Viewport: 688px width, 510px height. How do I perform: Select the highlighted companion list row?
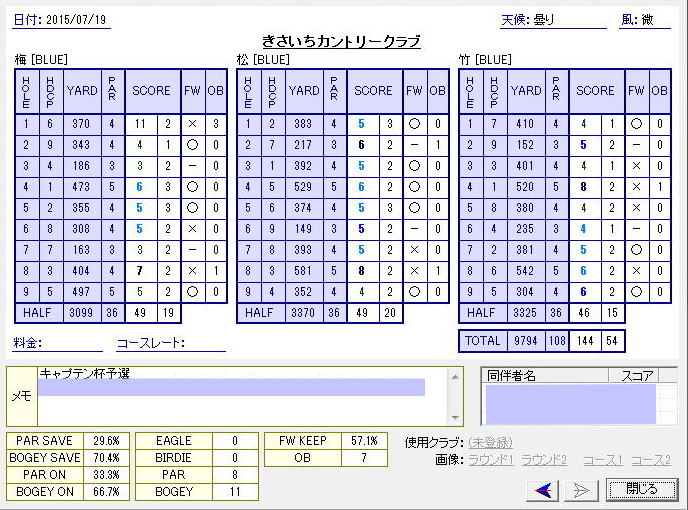[570, 404]
